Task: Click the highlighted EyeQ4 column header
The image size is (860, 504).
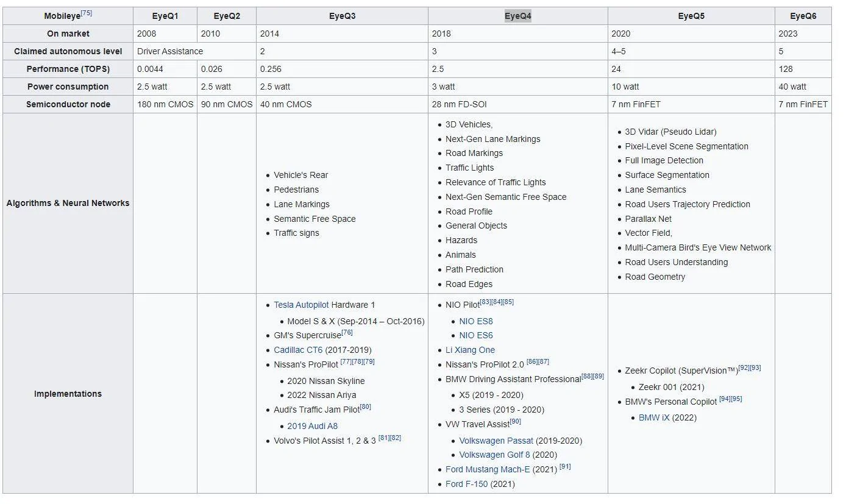Action: [x=518, y=16]
